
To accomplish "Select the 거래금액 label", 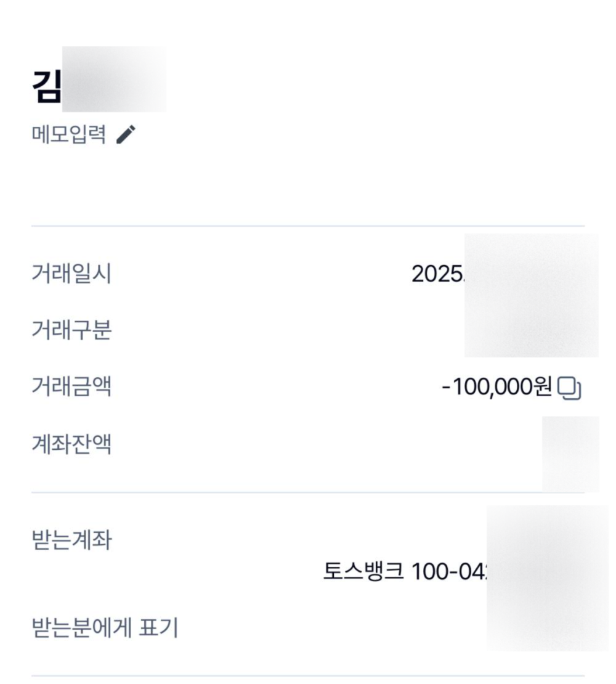I will pos(71,387).
